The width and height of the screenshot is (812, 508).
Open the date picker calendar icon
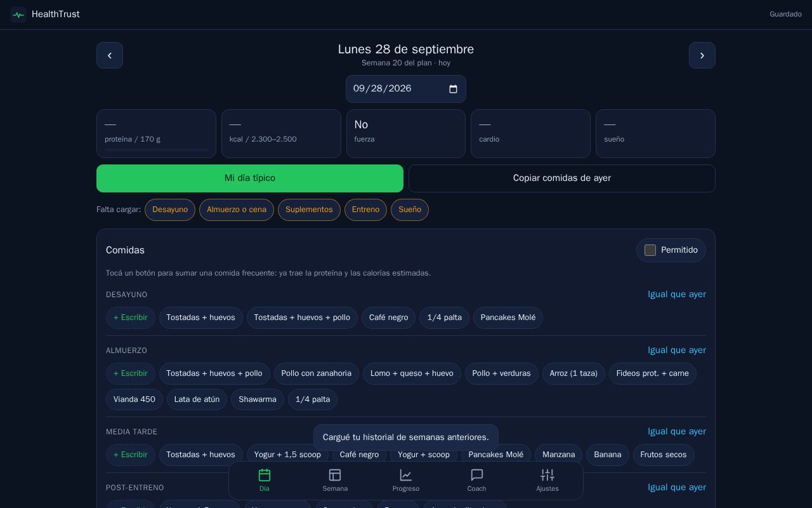click(453, 89)
